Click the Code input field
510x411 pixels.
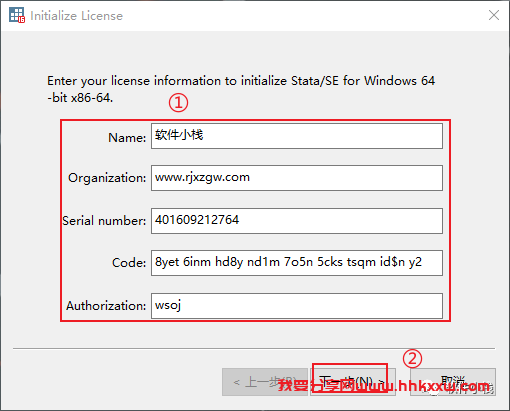[297, 263]
